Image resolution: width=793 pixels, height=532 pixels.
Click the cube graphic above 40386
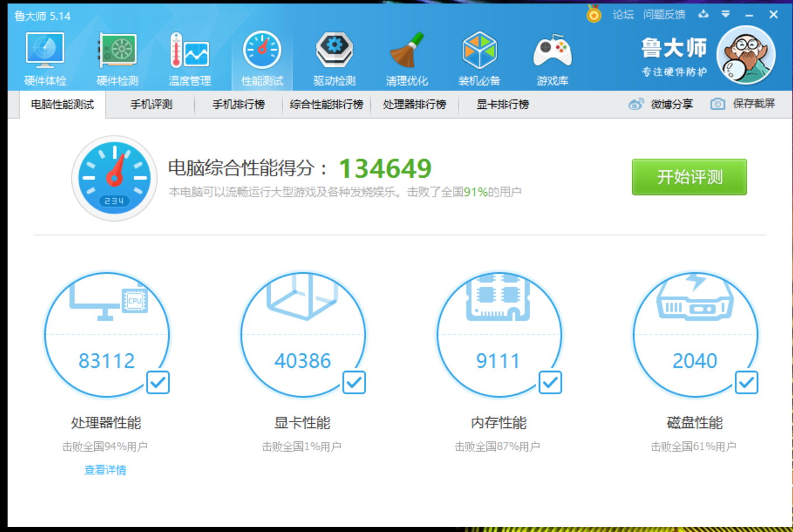(302, 297)
